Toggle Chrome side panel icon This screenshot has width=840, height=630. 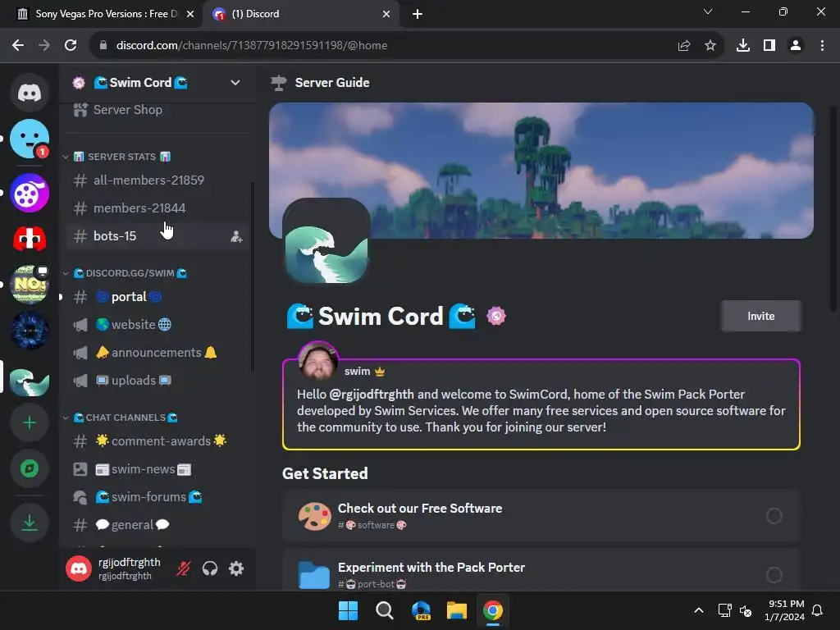pos(769,46)
